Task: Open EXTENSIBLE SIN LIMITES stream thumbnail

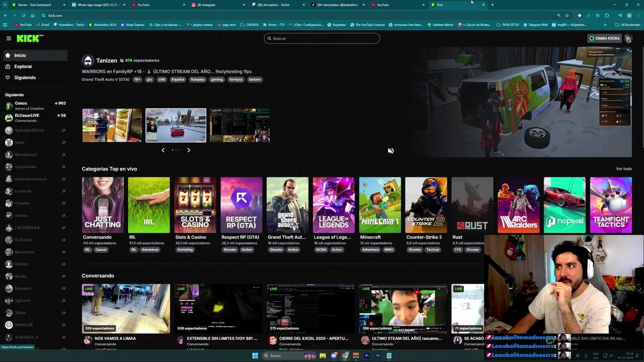Action: [x=218, y=309]
